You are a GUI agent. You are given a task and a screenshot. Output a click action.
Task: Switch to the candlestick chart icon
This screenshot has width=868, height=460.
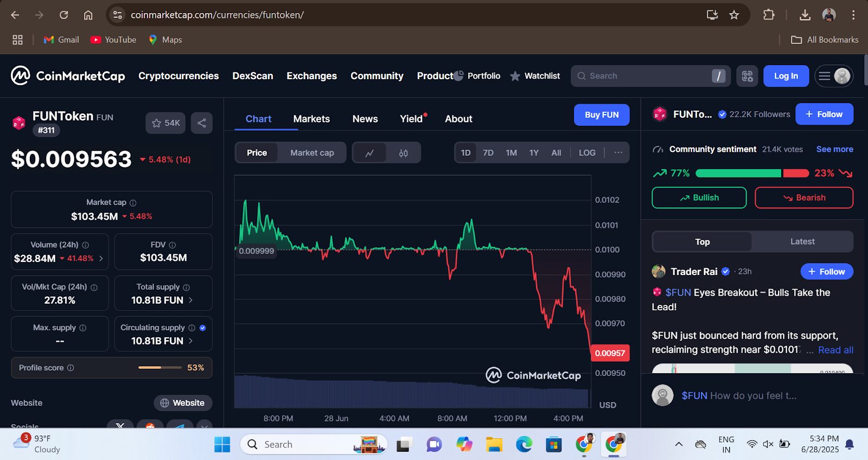point(403,153)
